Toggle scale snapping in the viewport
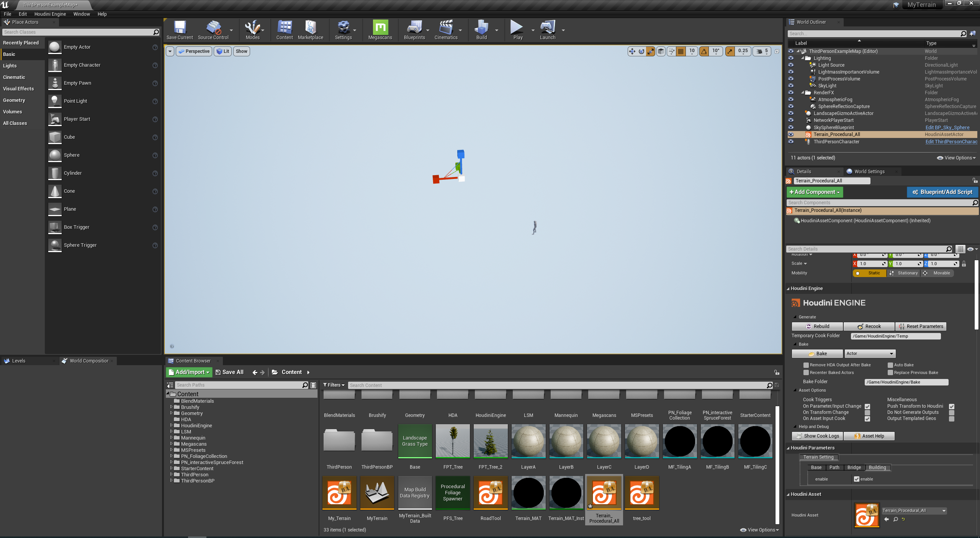Screen dimensions: 980x538 coord(730,51)
